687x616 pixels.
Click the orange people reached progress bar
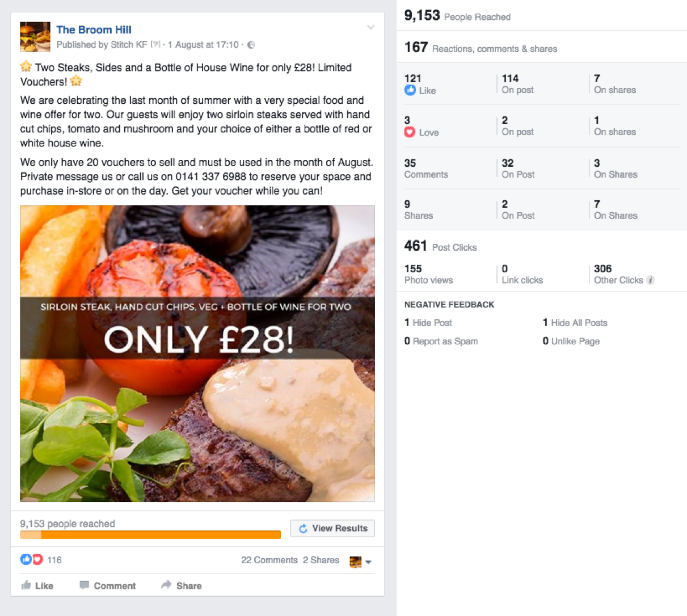(x=150, y=535)
